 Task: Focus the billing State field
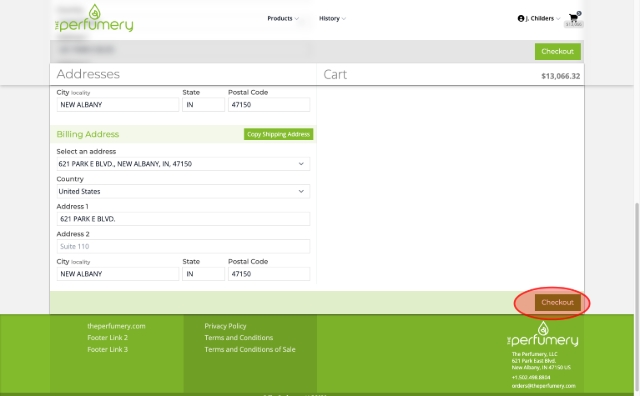click(203, 274)
